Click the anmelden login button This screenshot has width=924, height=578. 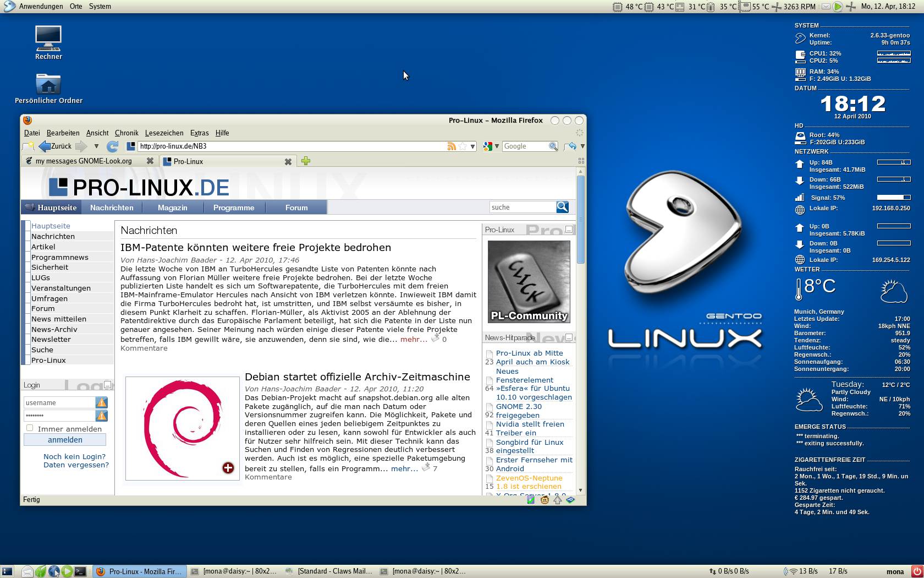point(65,440)
